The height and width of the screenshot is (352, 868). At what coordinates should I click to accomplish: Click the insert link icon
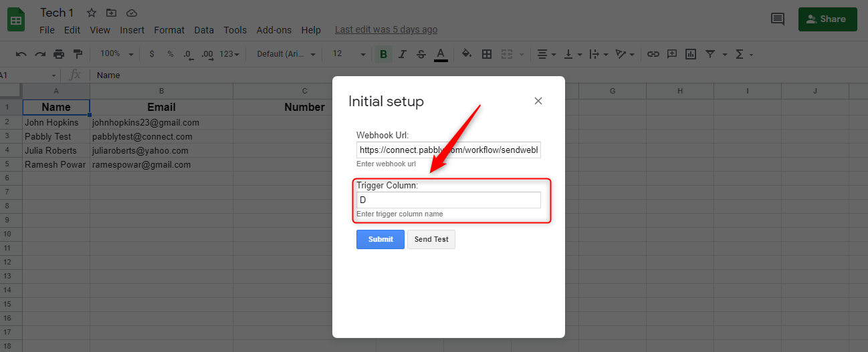(653, 54)
